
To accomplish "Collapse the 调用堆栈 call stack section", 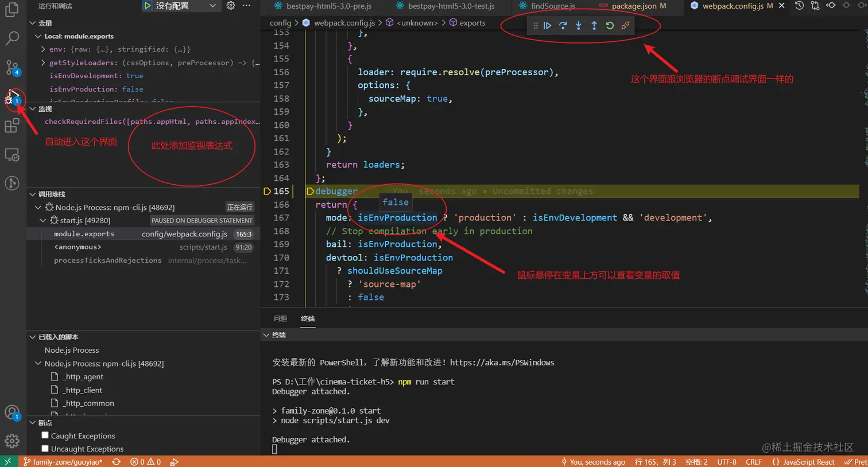I will point(33,194).
